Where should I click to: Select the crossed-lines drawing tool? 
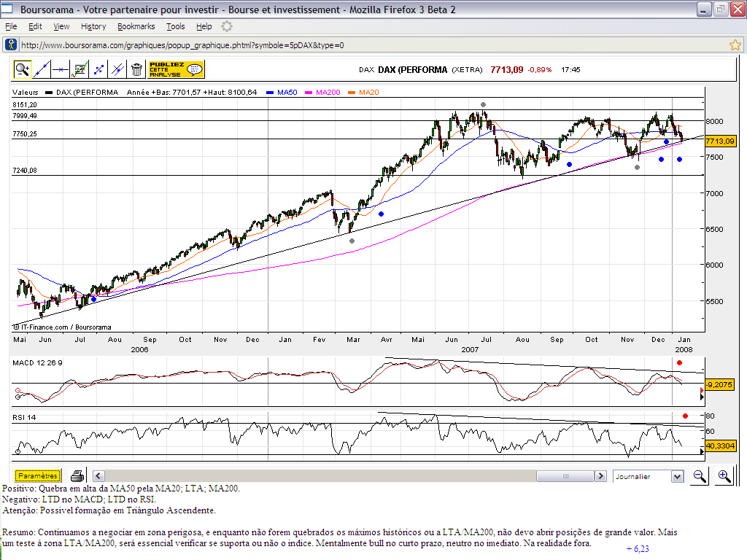pos(117,69)
